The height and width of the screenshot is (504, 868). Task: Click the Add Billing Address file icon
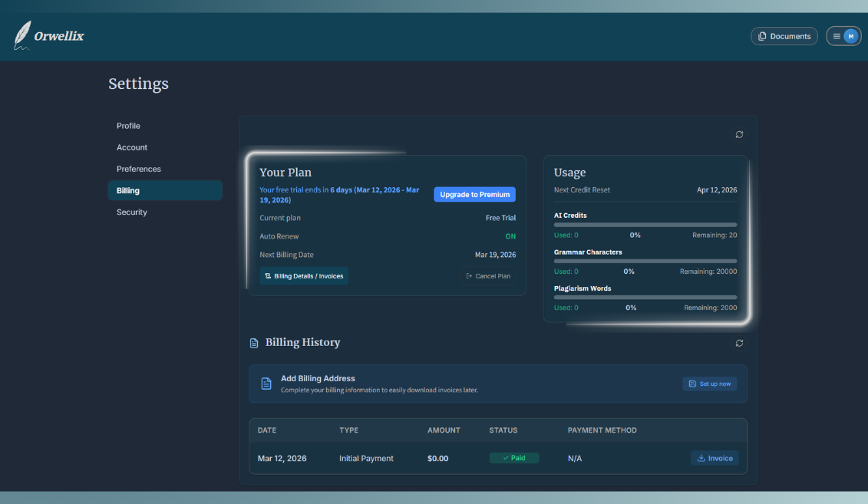pos(265,383)
